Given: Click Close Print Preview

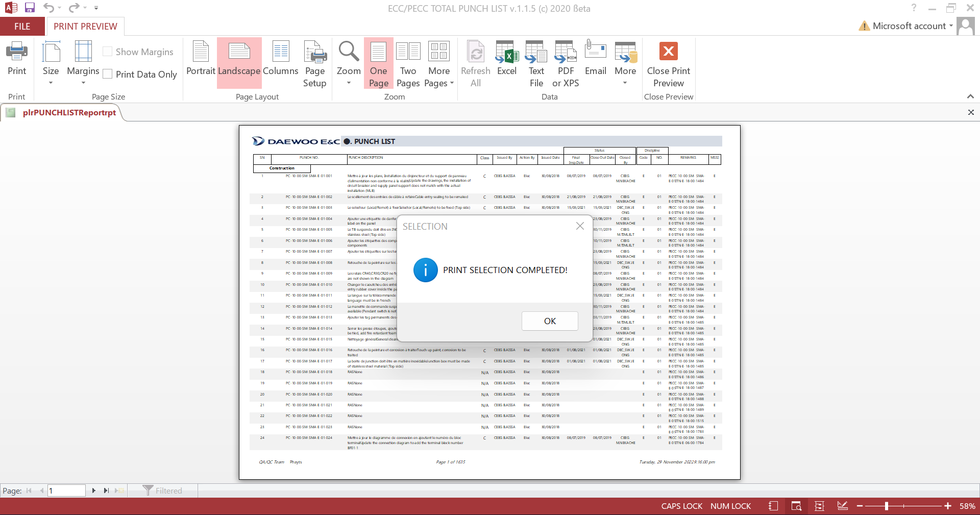Looking at the screenshot, I should point(669,64).
